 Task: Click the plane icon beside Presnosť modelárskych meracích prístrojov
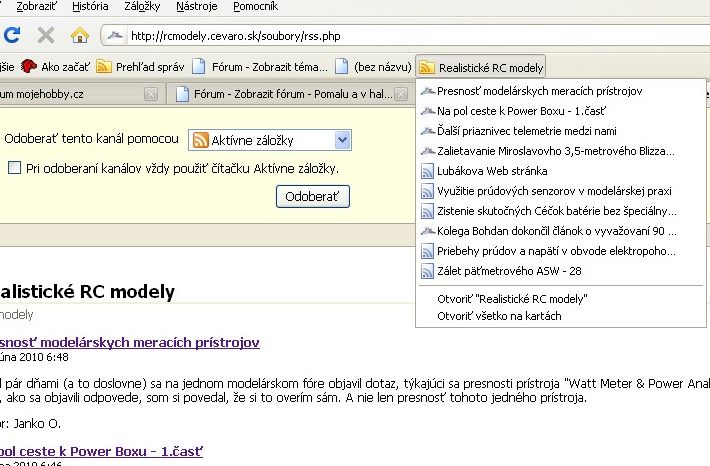pyautogui.click(x=427, y=91)
